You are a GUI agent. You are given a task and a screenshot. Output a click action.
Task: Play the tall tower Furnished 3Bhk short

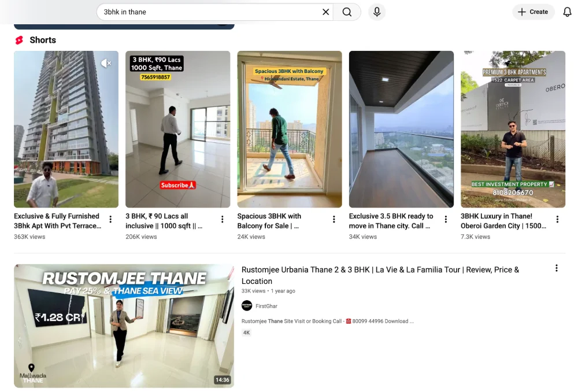point(66,129)
